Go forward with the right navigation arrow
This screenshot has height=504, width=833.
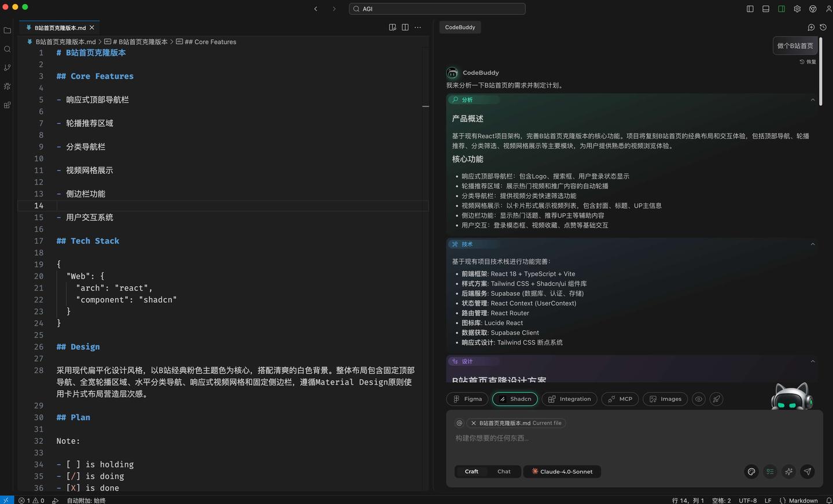334,9
